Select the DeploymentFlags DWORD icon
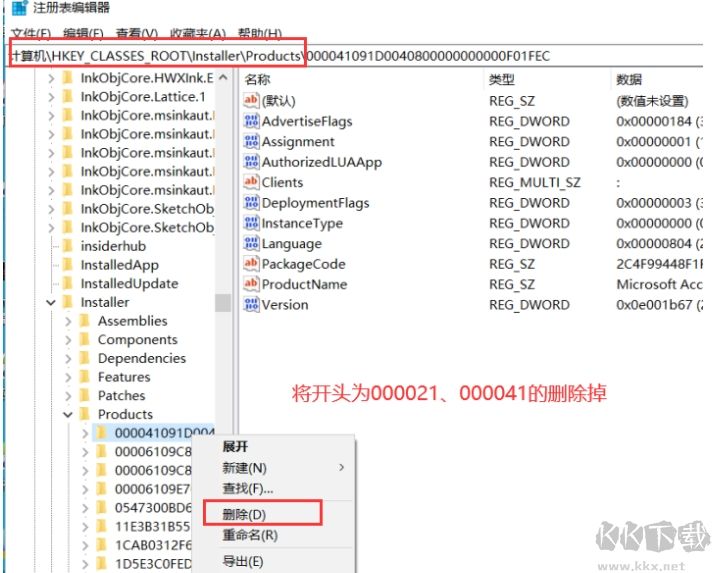This screenshot has width=712, height=573. click(251, 203)
